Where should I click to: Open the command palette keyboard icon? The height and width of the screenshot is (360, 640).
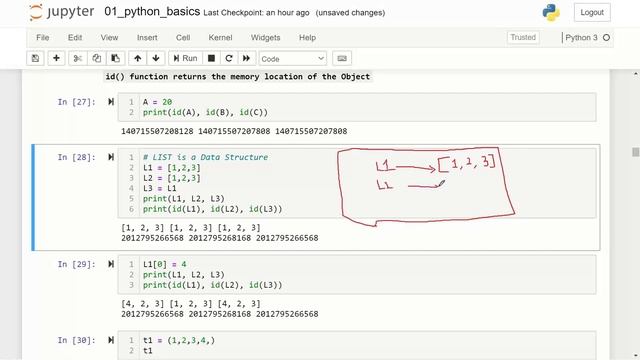(x=342, y=58)
